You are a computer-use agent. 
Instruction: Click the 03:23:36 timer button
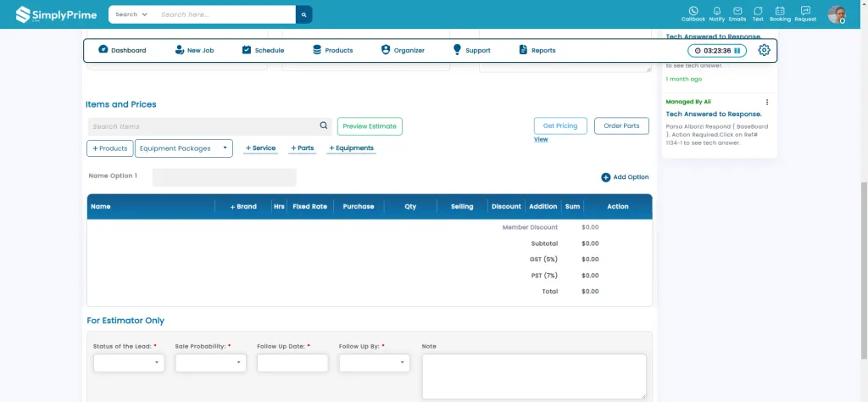tap(717, 50)
